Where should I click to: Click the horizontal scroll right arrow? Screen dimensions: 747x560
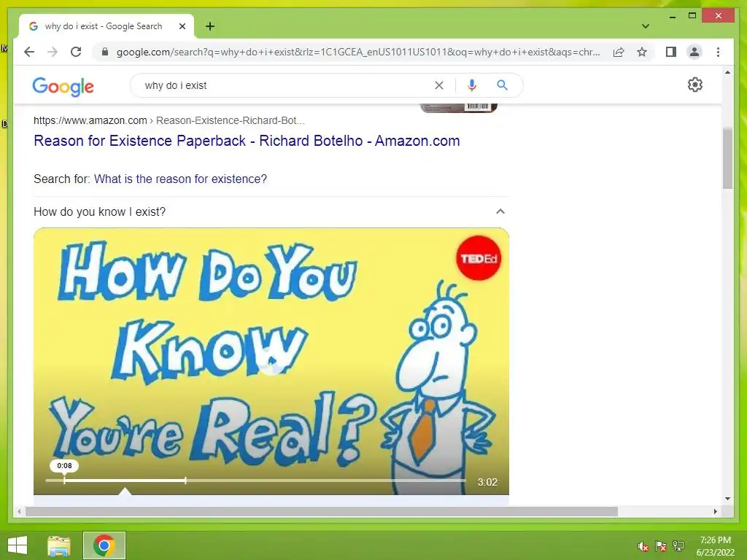pos(715,511)
